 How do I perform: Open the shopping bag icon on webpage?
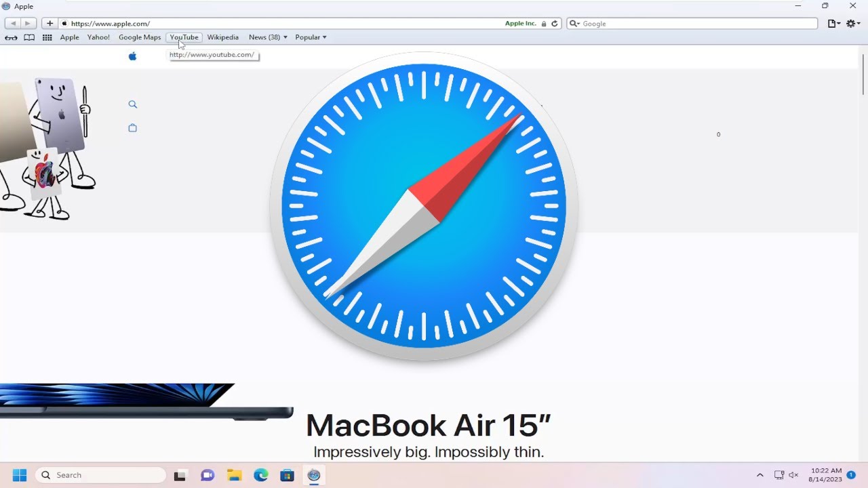click(x=132, y=127)
